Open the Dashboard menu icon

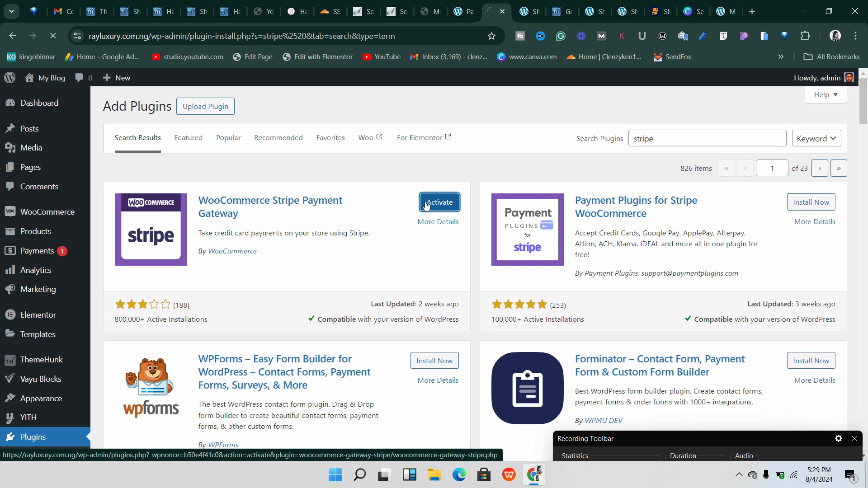10,103
